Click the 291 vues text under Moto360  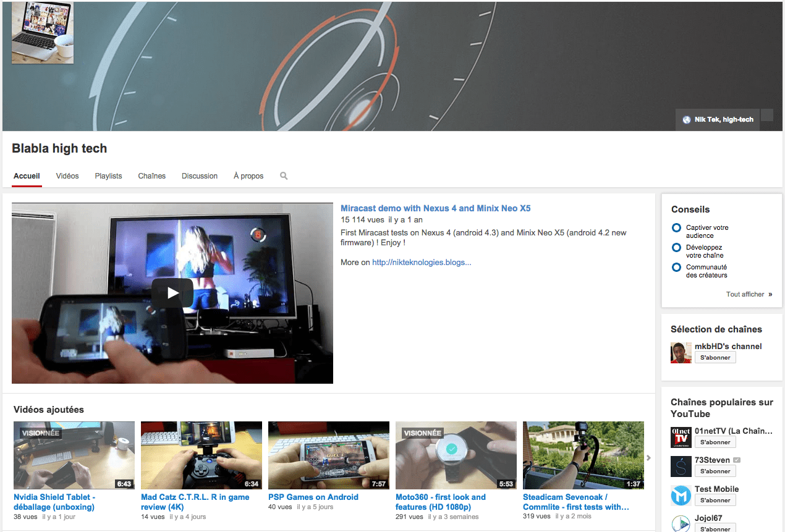coord(409,517)
